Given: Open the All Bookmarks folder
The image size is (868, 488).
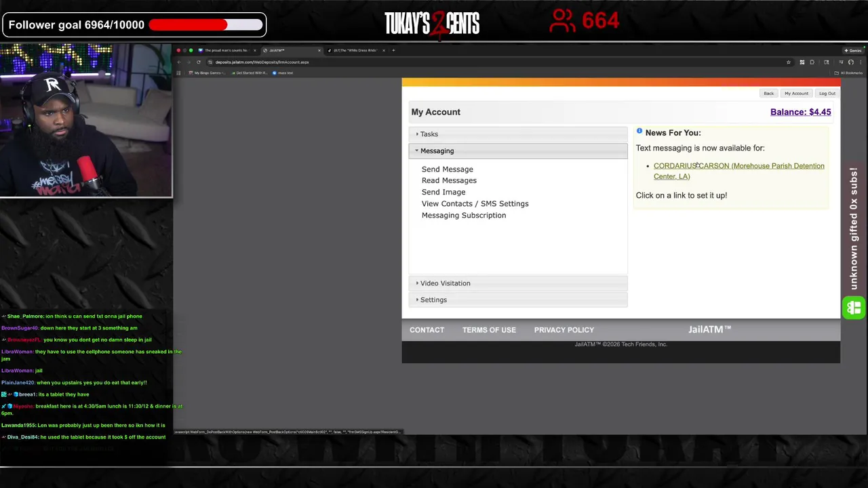Looking at the screenshot, I should 848,73.
